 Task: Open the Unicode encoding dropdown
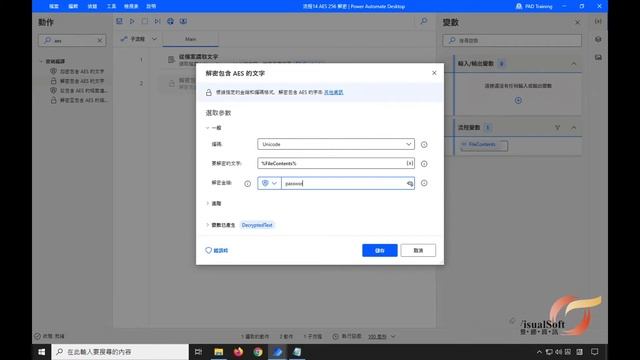tap(336, 144)
